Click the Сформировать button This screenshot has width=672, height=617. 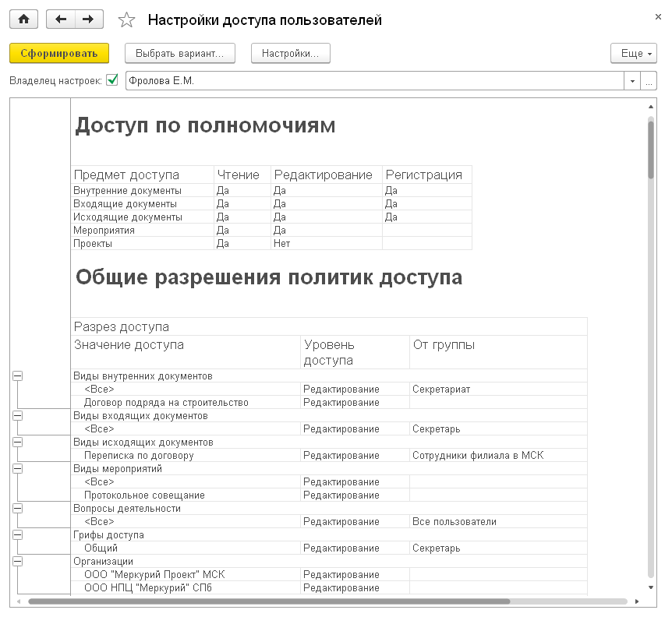(59, 54)
